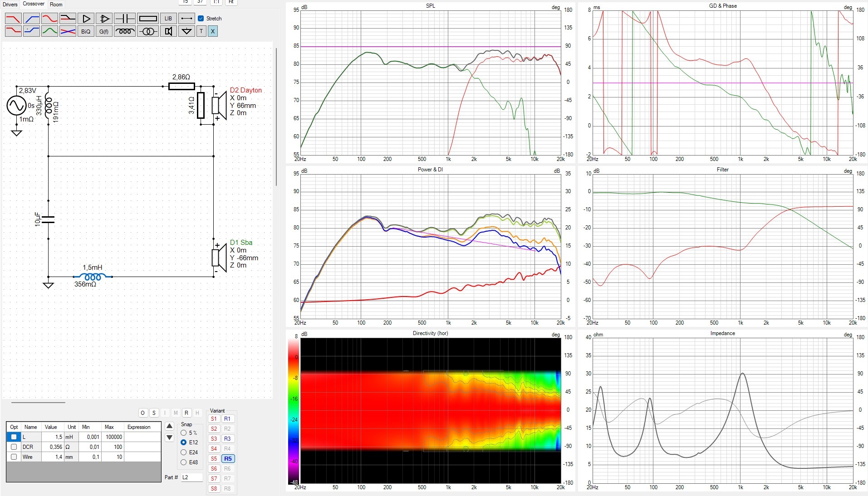868x496 pixels.
Task: Click the 2,86Ω resistor in the schematic
Action: click(x=181, y=86)
